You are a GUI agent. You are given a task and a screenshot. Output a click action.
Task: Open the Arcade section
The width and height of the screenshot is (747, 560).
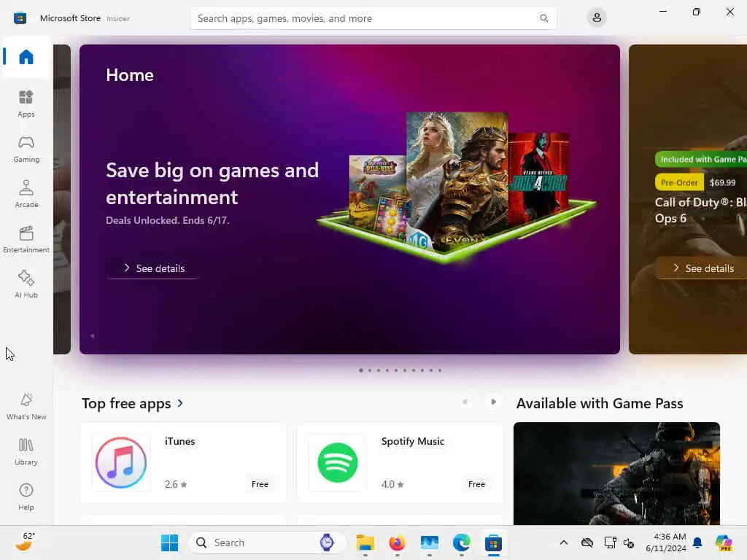click(x=26, y=194)
